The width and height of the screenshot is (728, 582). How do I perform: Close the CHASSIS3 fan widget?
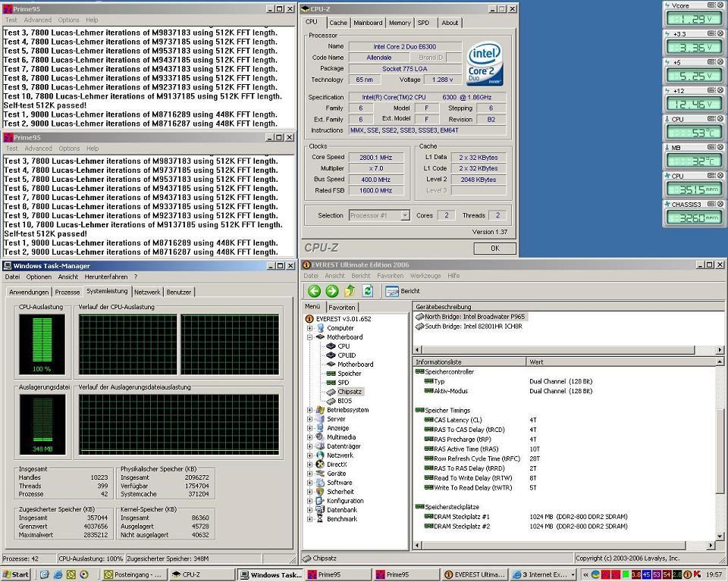[x=720, y=204]
